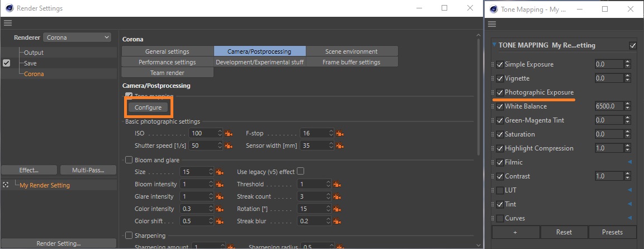
Task: Adjust White Balance value stepper arrows
Action: point(627,106)
